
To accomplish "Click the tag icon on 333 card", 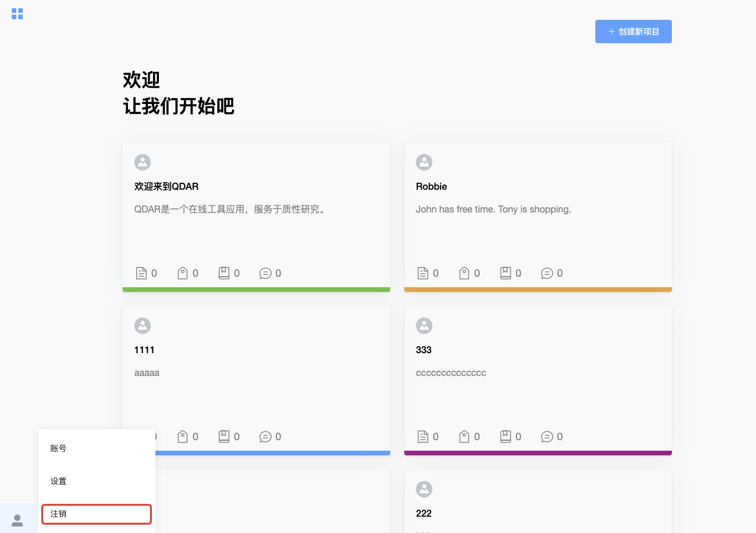I will point(464,437).
